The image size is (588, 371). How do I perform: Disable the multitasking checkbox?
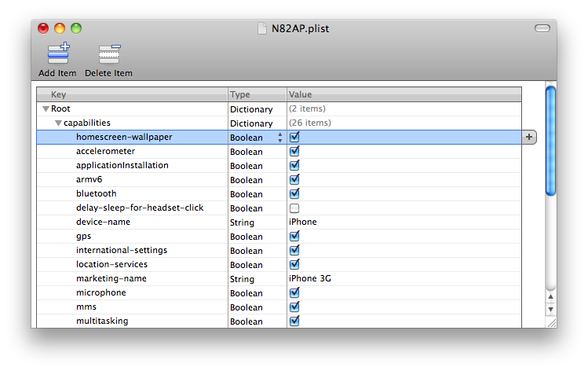[294, 321]
